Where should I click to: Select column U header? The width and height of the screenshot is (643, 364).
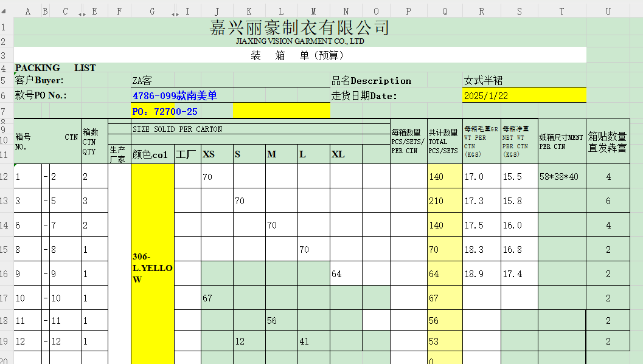pos(608,11)
